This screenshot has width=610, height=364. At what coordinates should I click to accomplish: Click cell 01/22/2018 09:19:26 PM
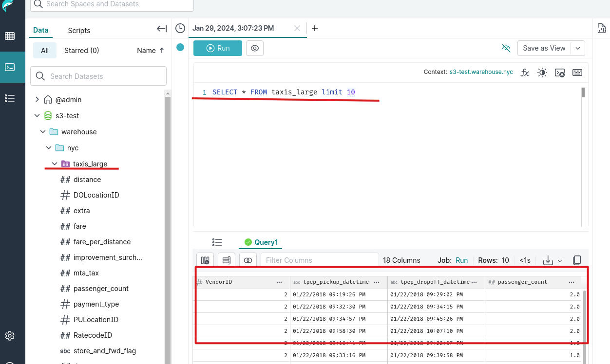329,294
